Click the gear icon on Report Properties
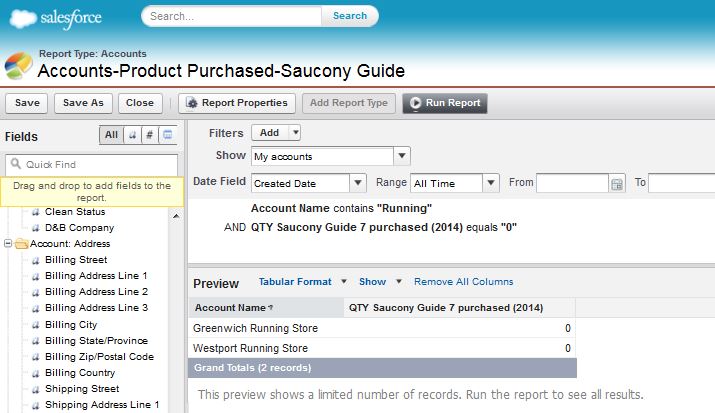This screenshot has height=413, width=715. click(192, 103)
